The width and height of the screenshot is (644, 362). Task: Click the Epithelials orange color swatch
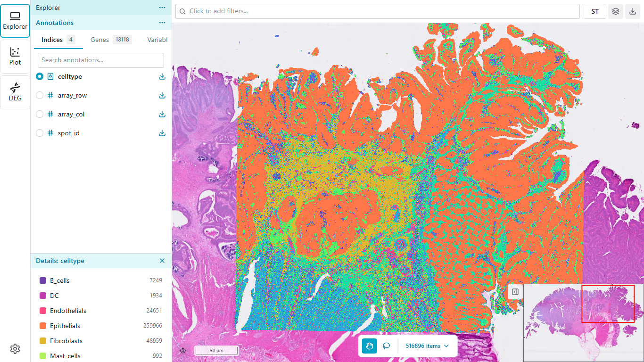tap(43, 326)
